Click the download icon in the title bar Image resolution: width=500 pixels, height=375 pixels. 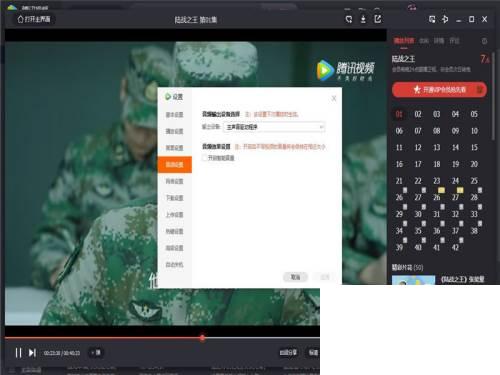point(363,19)
